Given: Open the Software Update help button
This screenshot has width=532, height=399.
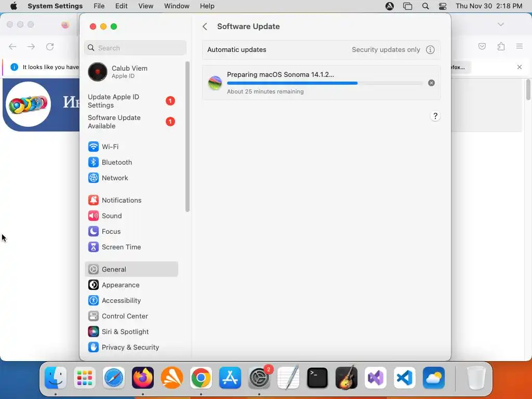Looking at the screenshot, I should [x=435, y=116].
